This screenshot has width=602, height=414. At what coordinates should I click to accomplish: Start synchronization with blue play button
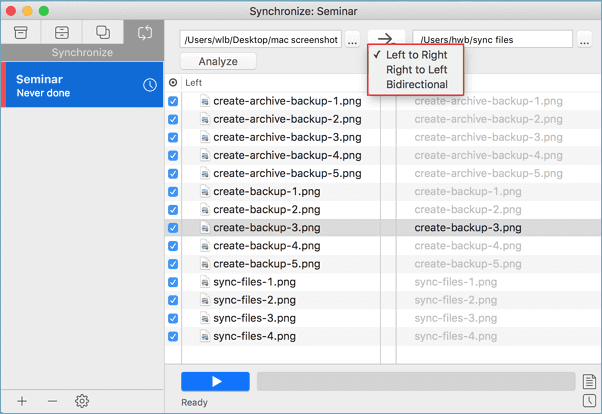point(215,381)
